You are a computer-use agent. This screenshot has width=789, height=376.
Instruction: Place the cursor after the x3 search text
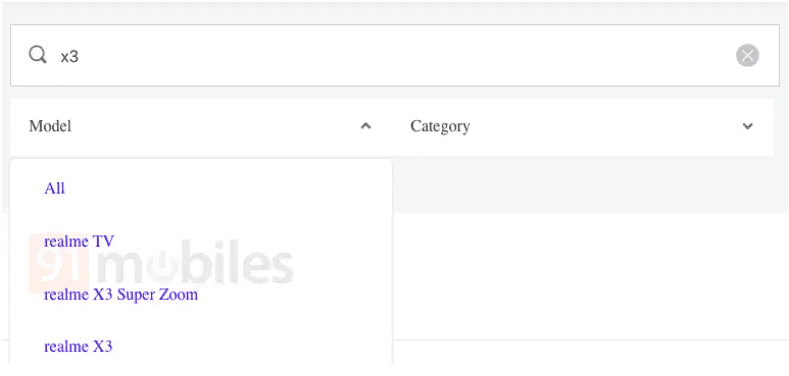pos(80,56)
